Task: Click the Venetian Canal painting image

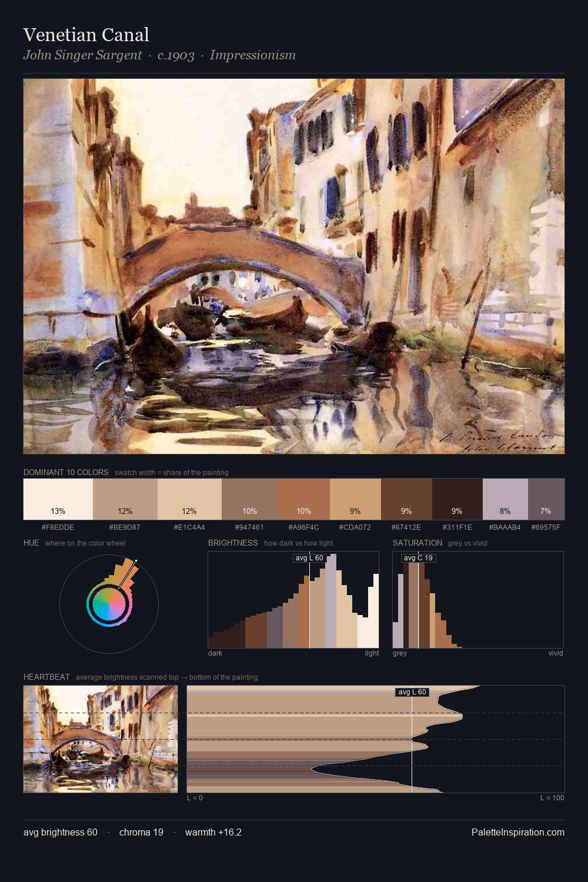Action: pyautogui.click(x=294, y=266)
